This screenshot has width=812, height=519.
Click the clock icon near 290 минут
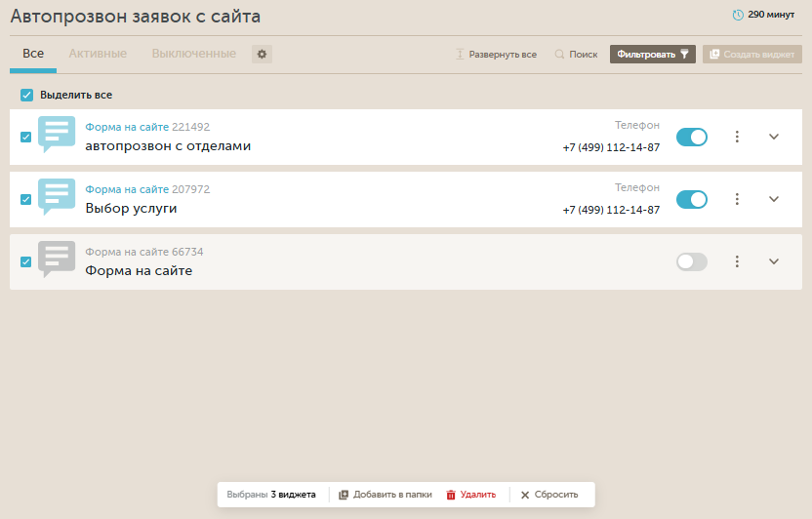[738, 15]
